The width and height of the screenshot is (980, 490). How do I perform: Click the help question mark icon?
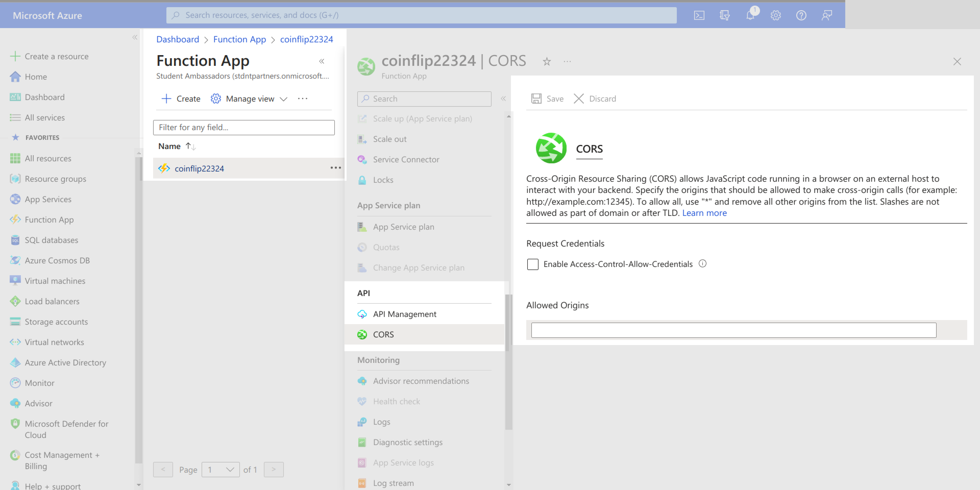pyautogui.click(x=801, y=15)
